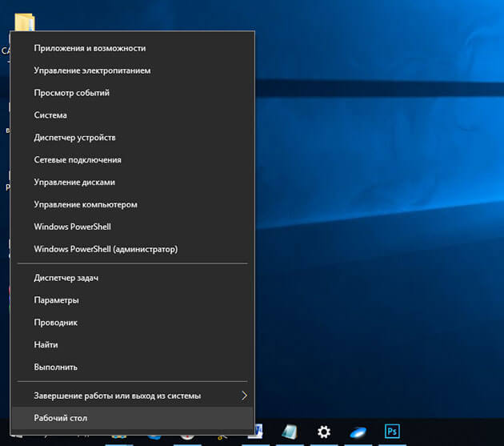504x446 pixels.
Task: Open the glass notepad taskbar icon
Action: (x=290, y=432)
